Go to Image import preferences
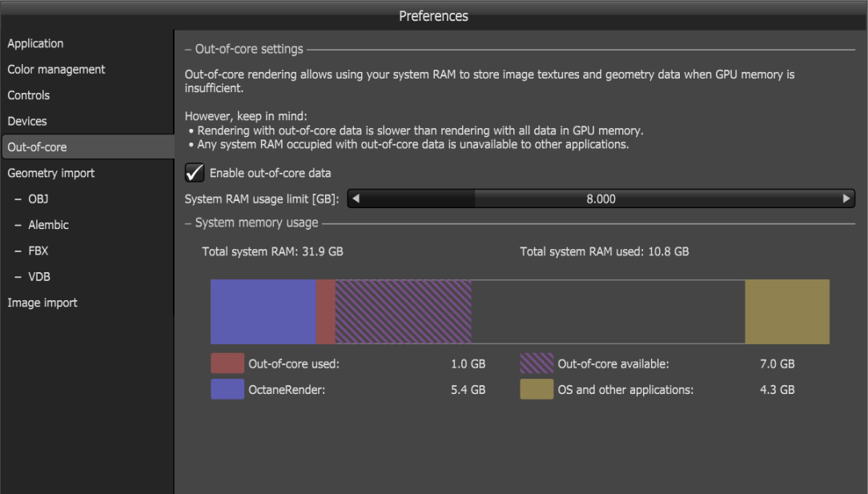The image size is (868, 494). [x=42, y=303]
